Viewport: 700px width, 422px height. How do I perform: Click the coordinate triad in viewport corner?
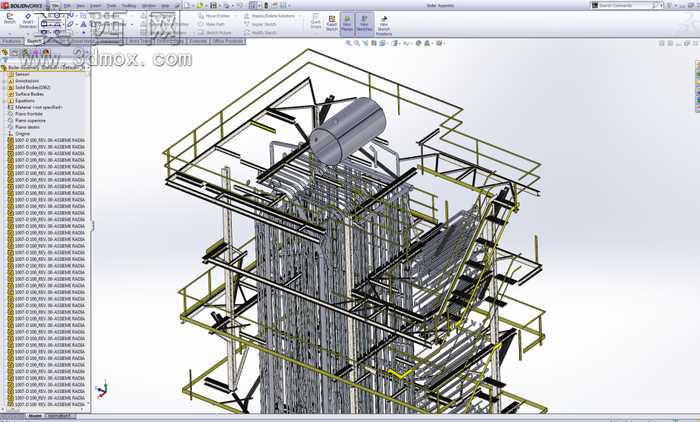pos(102,389)
